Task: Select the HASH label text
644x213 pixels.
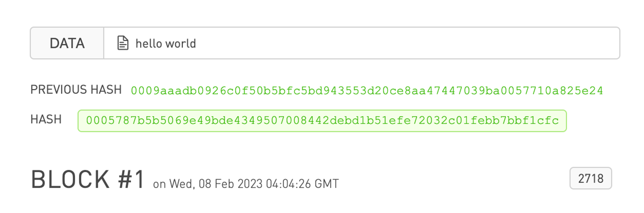Action: pyautogui.click(x=46, y=120)
